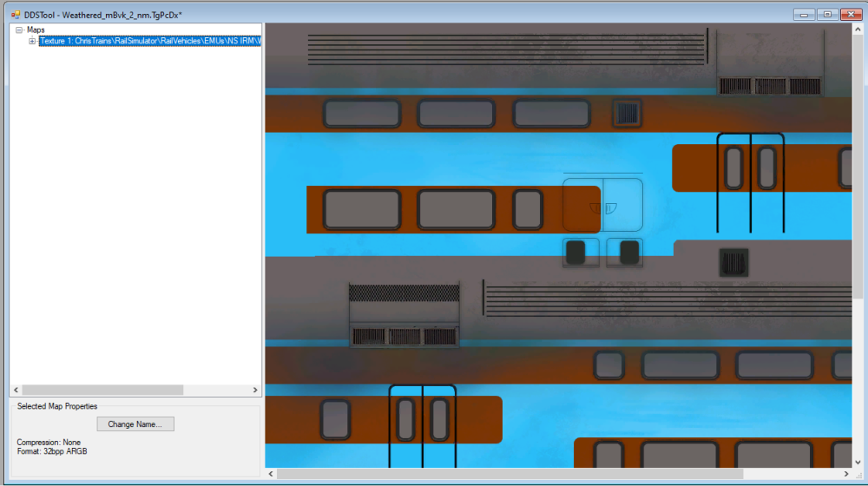Click tree panel scrollbar left arrow
This screenshot has width=868, height=486.
[15, 391]
